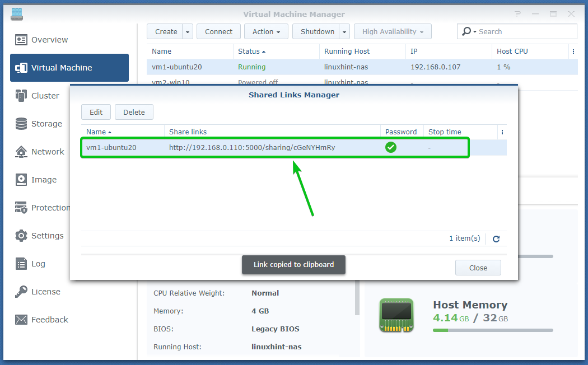This screenshot has height=365, width=588.
Task: Click the Settings gear icon
Action: (x=21, y=236)
